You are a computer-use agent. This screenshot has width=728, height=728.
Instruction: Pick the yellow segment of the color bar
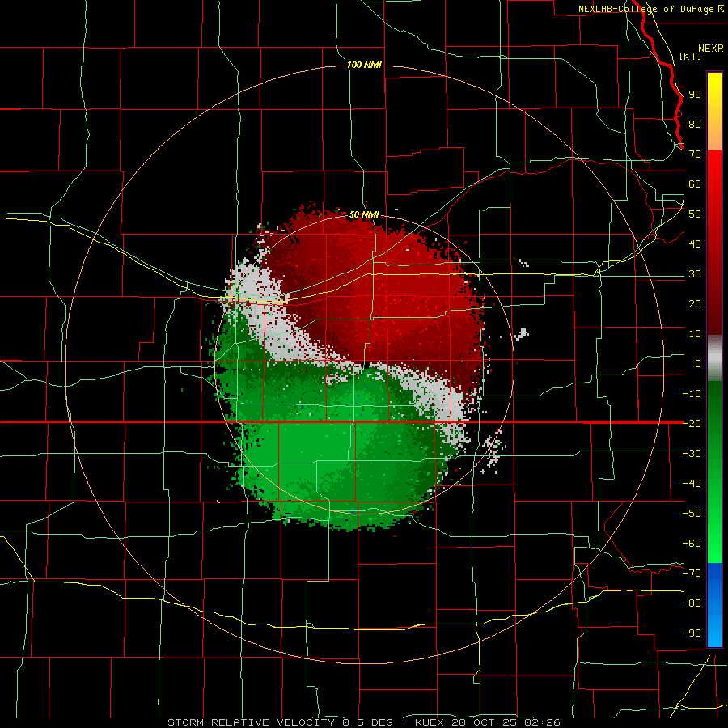[x=714, y=112]
